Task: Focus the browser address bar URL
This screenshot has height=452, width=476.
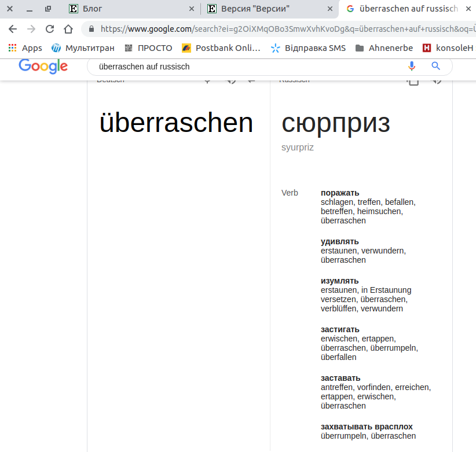Action: 284,29
